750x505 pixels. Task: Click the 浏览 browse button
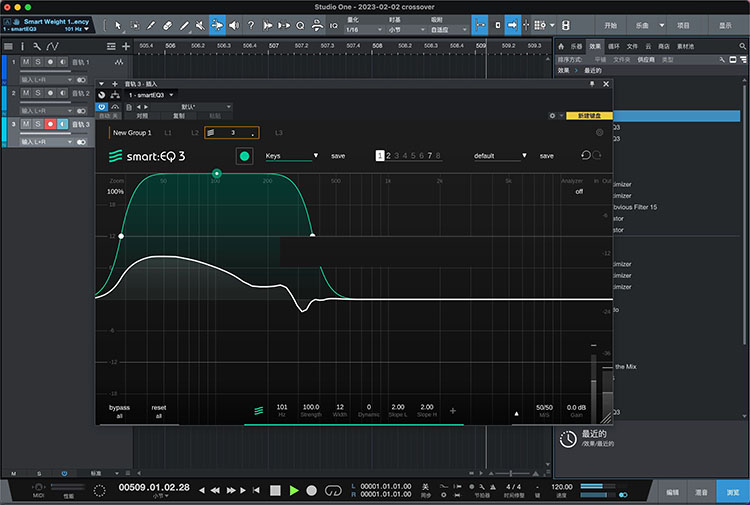click(x=733, y=492)
